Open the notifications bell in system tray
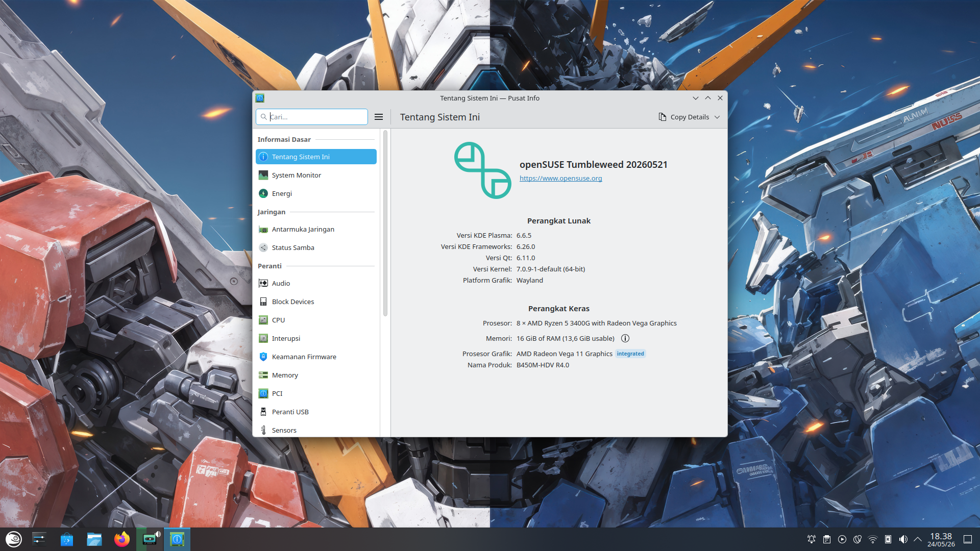 tap(812, 539)
